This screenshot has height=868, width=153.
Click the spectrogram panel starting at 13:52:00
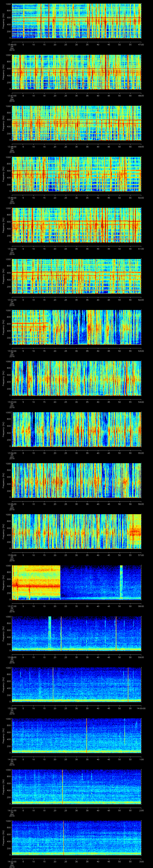tap(77, 327)
